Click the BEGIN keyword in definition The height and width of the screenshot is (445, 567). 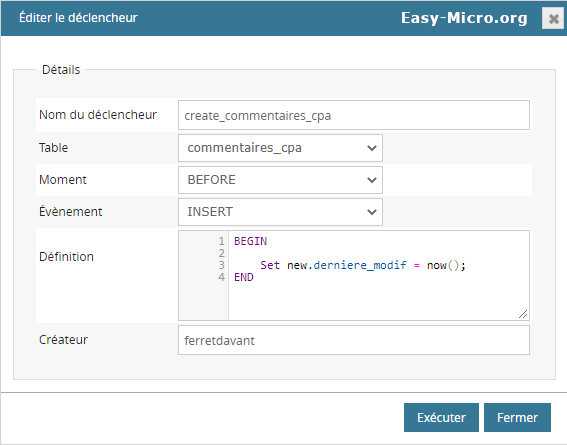(250, 241)
